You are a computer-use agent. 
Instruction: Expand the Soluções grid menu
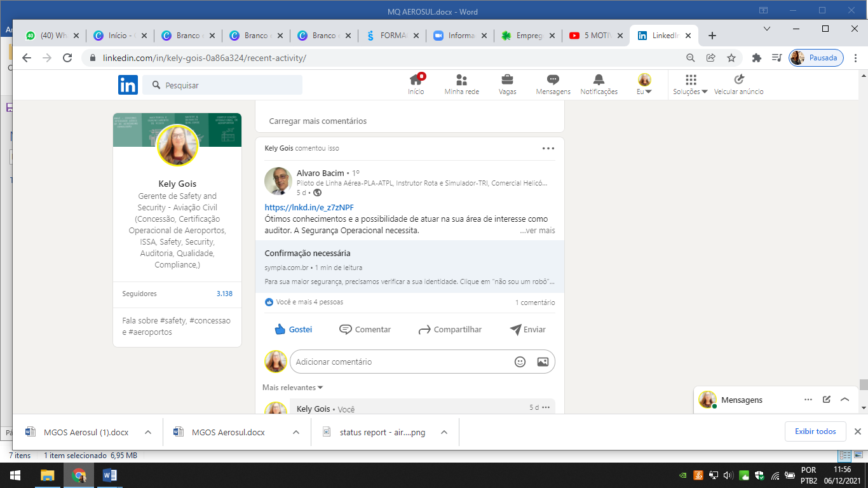pyautogui.click(x=691, y=85)
